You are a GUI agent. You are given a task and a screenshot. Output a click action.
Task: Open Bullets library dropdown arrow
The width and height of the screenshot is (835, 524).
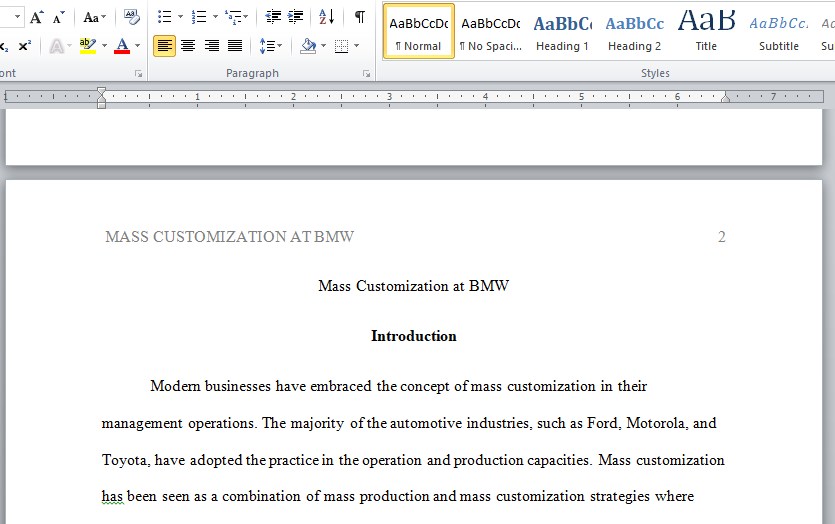180,17
